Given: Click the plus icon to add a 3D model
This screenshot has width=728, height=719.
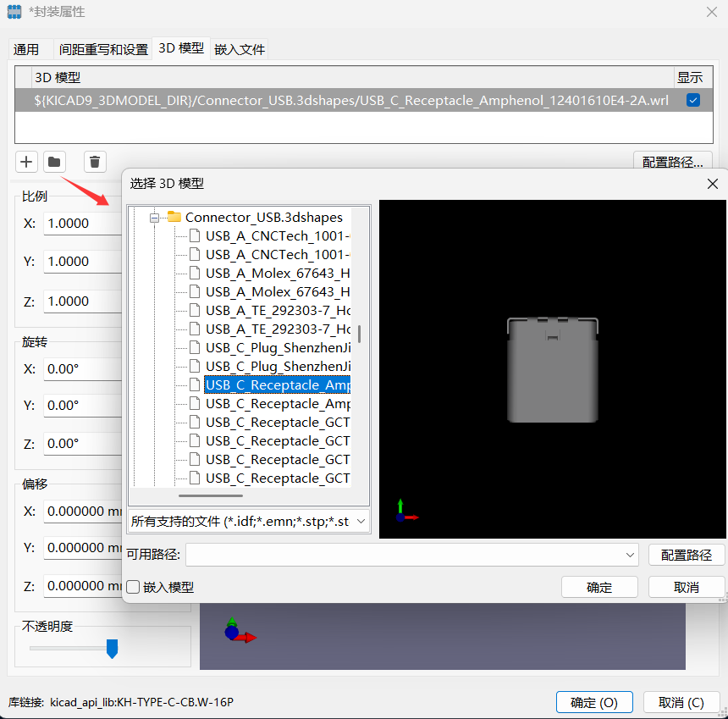Looking at the screenshot, I should [26, 162].
